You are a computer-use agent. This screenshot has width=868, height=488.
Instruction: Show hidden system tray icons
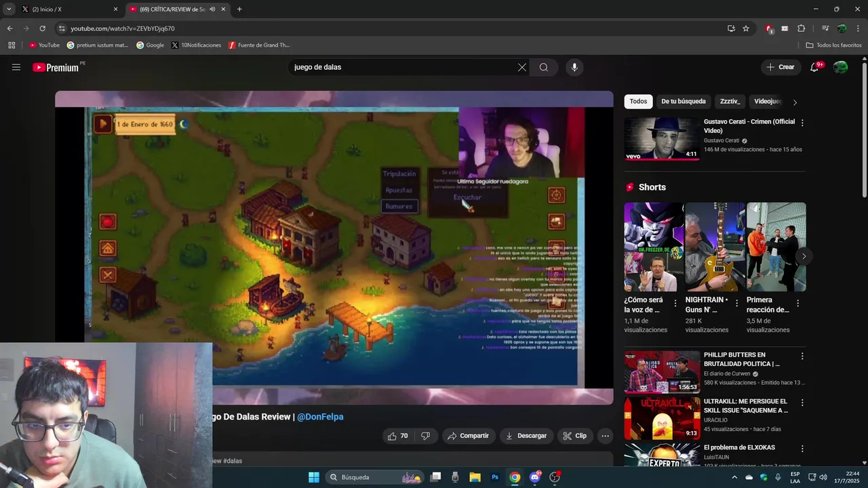coord(734,477)
